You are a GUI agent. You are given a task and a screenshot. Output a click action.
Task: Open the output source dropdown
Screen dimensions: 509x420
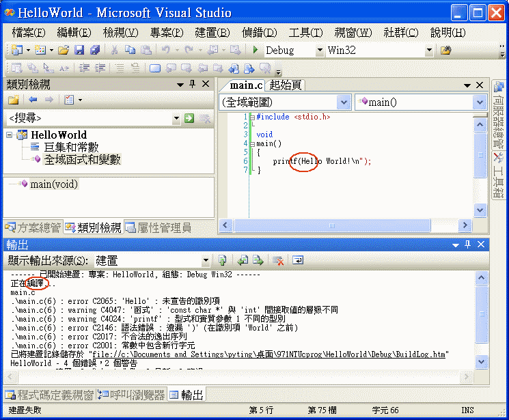tap(206, 260)
